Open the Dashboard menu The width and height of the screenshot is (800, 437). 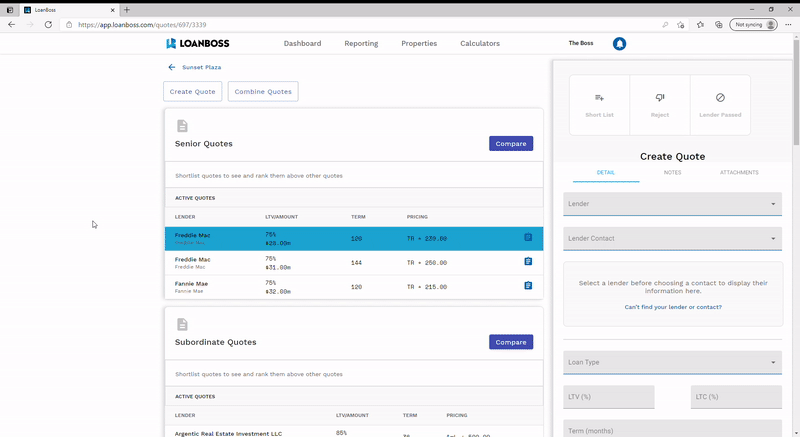(x=303, y=43)
